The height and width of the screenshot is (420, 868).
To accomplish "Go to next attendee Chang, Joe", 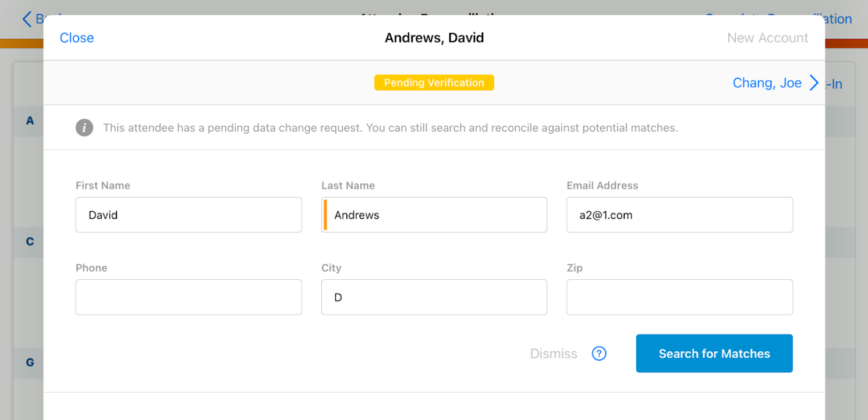I will (x=767, y=83).
